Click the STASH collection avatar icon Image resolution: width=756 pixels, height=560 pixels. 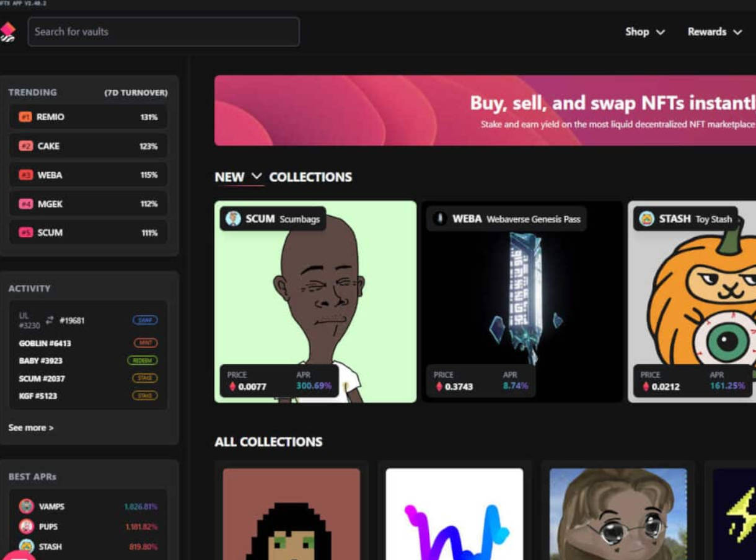(x=646, y=219)
